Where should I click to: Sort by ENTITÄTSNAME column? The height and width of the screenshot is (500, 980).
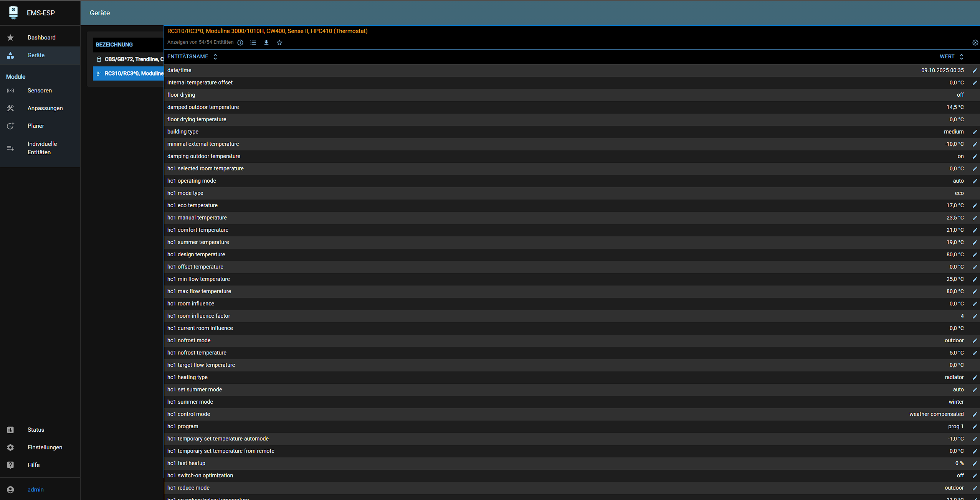[x=192, y=56]
